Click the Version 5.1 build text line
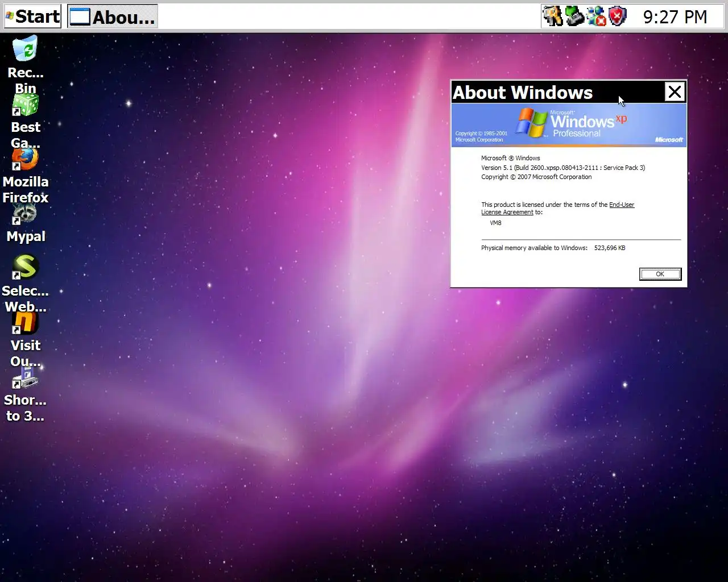The image size is (728, 582). tap(563, 168)
